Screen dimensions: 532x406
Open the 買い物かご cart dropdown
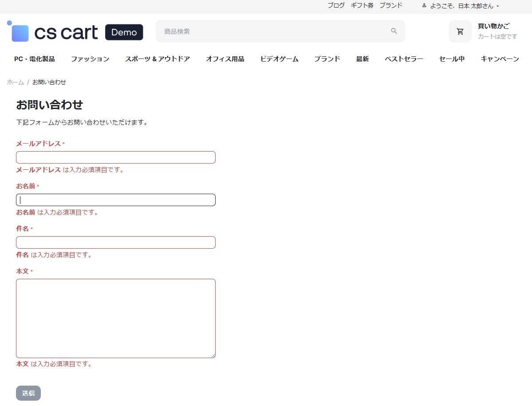click(493, 27)
